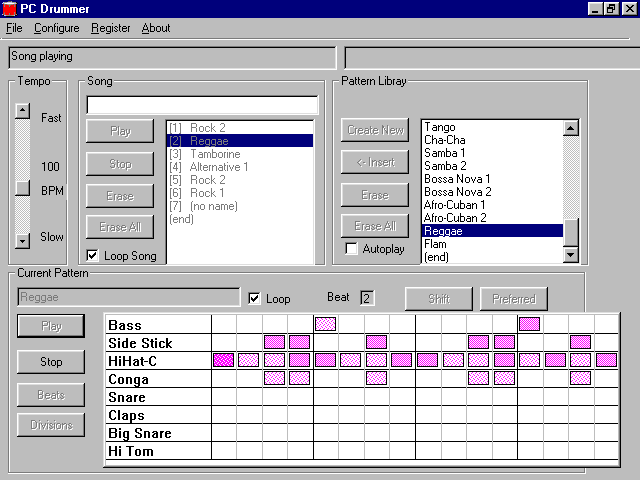Click the PC Drummer title bar icon
The width and height of the screenshot is (640, 480).
[x=9, y=8]
